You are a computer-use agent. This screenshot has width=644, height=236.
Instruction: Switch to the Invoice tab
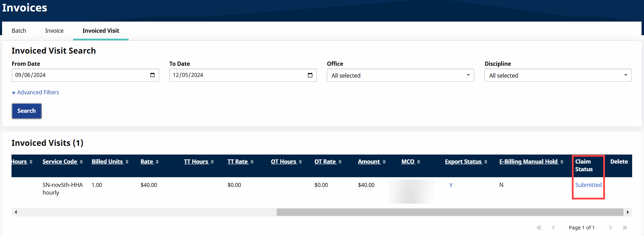[x=54, y=31]
